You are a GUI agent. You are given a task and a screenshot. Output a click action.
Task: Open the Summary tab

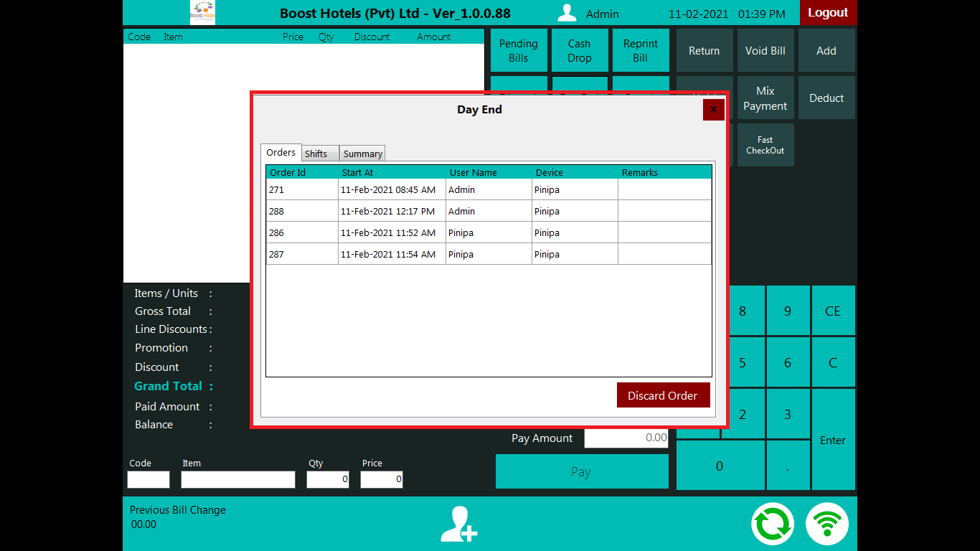point(362,154)
